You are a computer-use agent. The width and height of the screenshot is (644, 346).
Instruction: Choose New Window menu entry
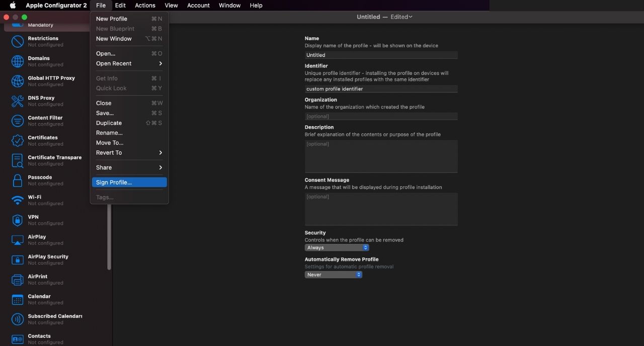129,39
